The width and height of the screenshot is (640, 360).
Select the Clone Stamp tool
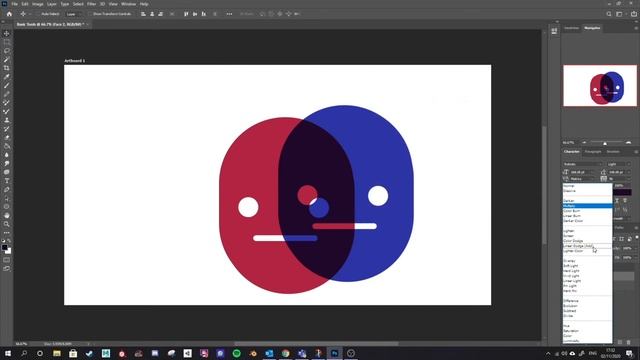[7, 120]
